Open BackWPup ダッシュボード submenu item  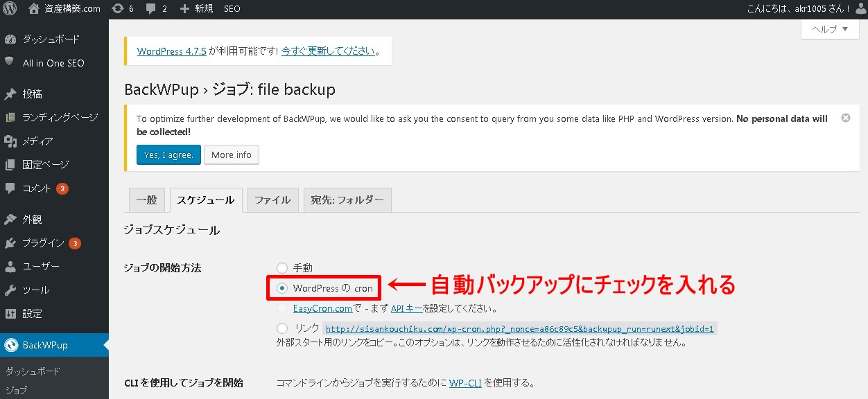coord(33,371)
